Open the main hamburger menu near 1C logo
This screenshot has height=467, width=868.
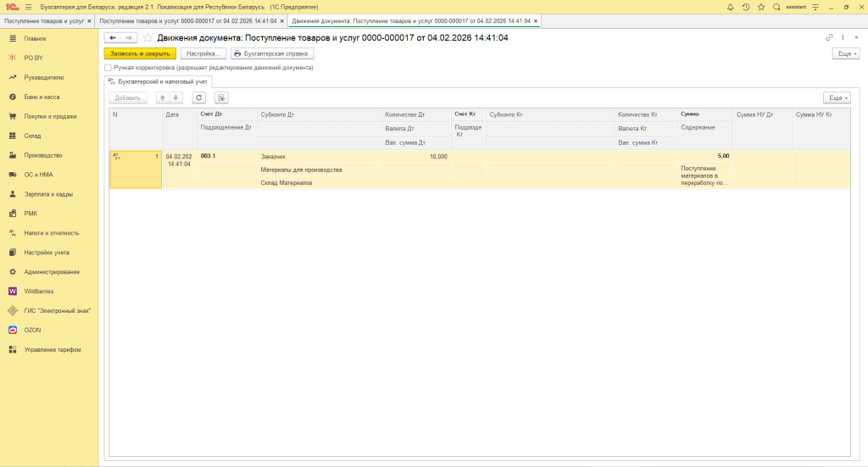click(29, 7)
